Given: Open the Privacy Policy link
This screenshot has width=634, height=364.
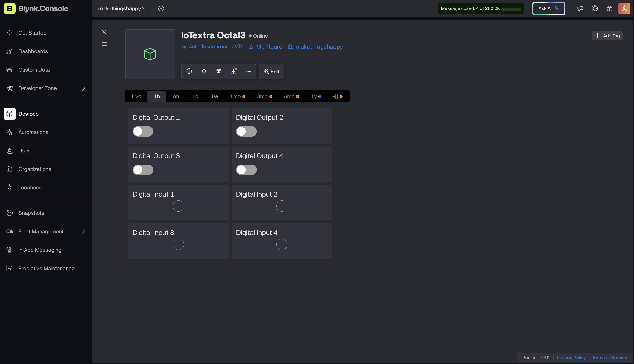Looking at the screenshot, I should click(571, 358).
